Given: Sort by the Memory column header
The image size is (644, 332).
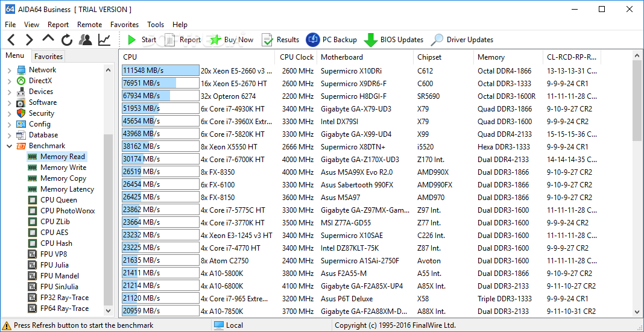Looking at the screenshot, I should (x=508, y=57).
